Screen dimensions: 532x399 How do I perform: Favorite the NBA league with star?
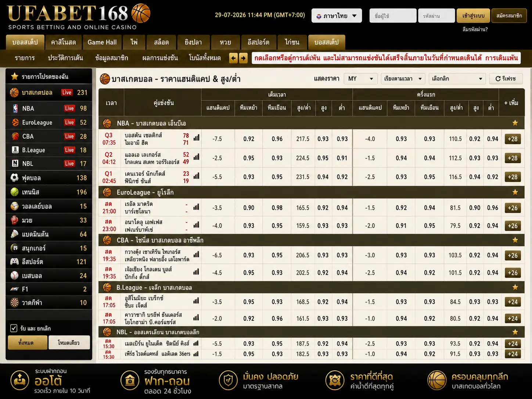515,123
